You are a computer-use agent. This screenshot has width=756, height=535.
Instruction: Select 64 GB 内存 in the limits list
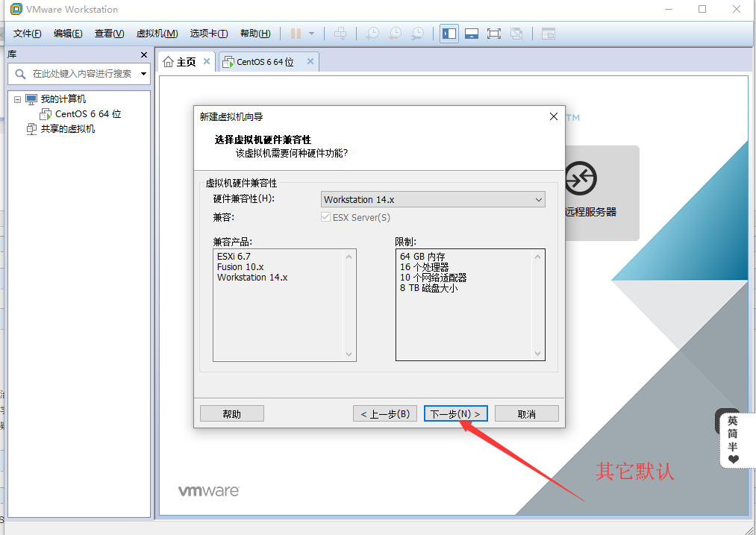(422, 257)
